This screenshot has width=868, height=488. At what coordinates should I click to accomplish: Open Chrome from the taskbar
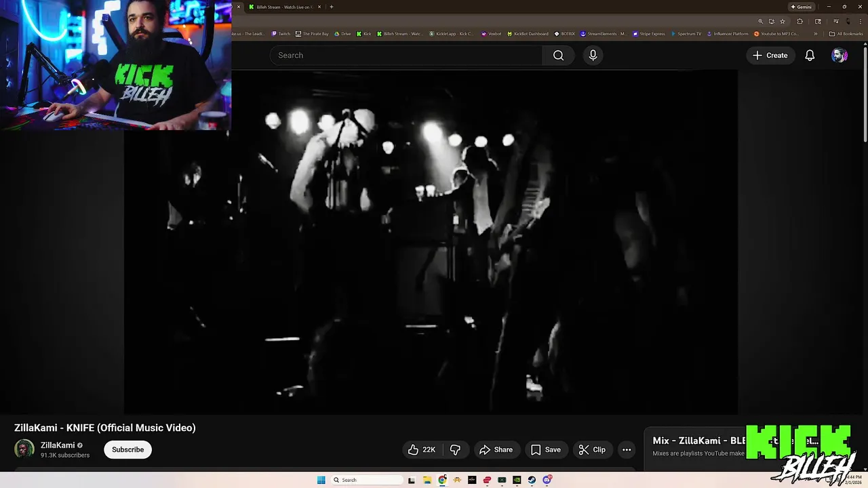click(x=442, y=480)
